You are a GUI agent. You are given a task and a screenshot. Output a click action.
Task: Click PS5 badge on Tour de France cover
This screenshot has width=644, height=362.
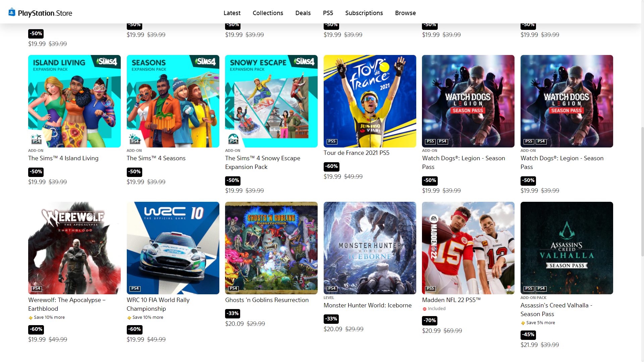pos(332,141)
